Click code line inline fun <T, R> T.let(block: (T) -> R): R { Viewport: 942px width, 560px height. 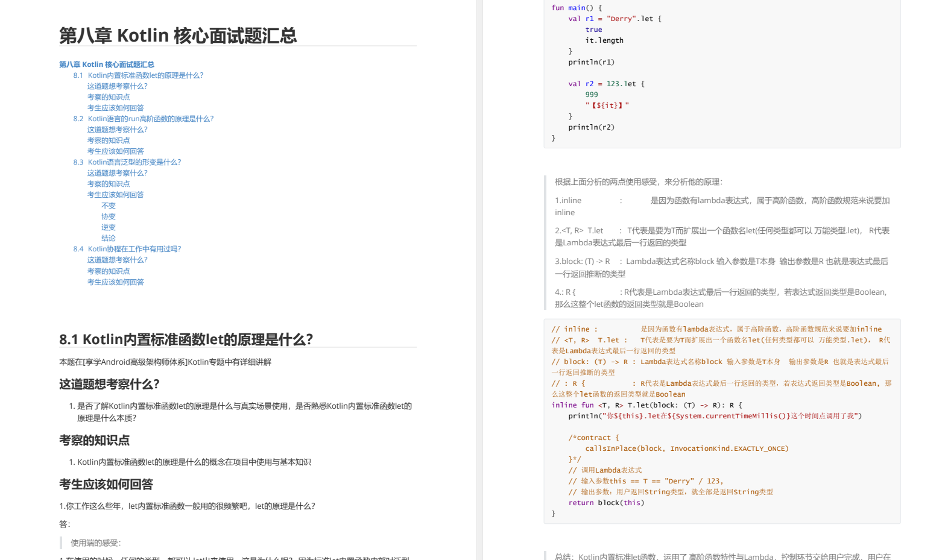pos(646,405)
